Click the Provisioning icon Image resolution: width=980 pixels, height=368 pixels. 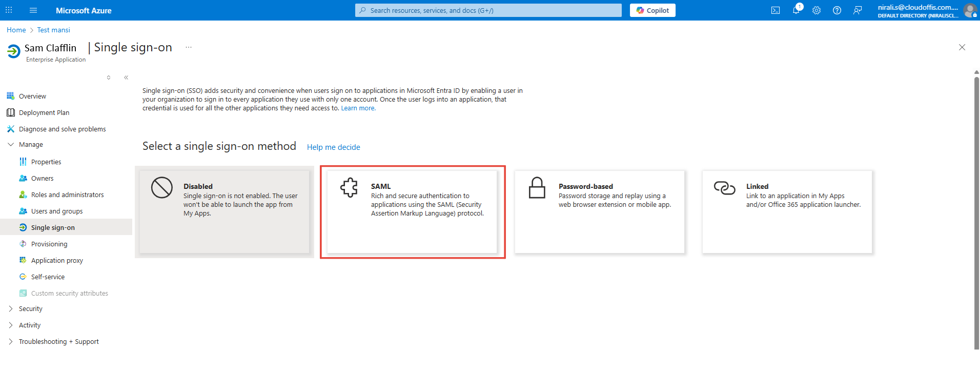[x=23, y=244]
